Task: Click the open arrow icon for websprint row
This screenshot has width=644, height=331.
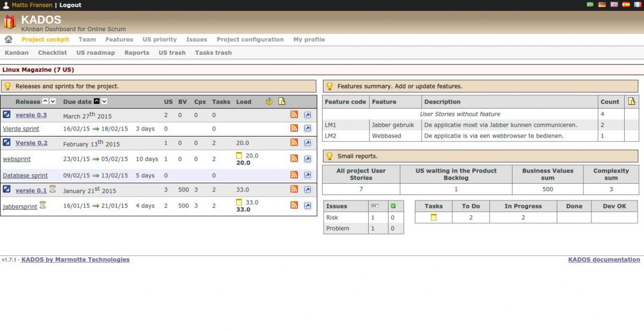Action: 308,159
